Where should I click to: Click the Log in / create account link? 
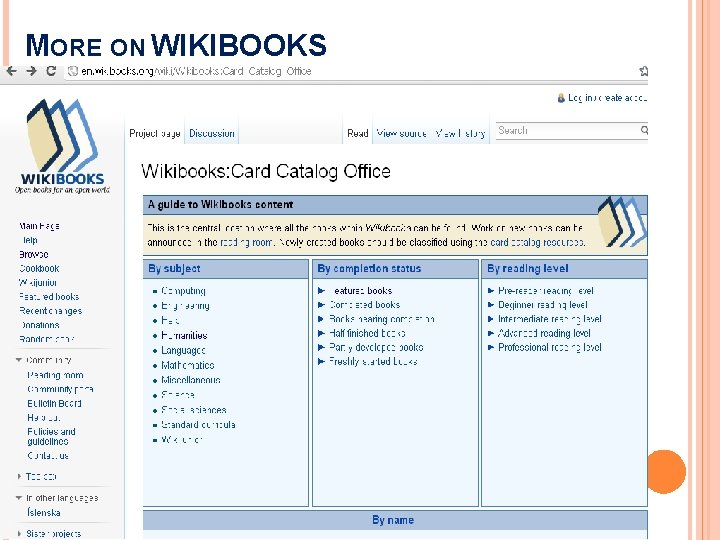[x=608, y=98]
